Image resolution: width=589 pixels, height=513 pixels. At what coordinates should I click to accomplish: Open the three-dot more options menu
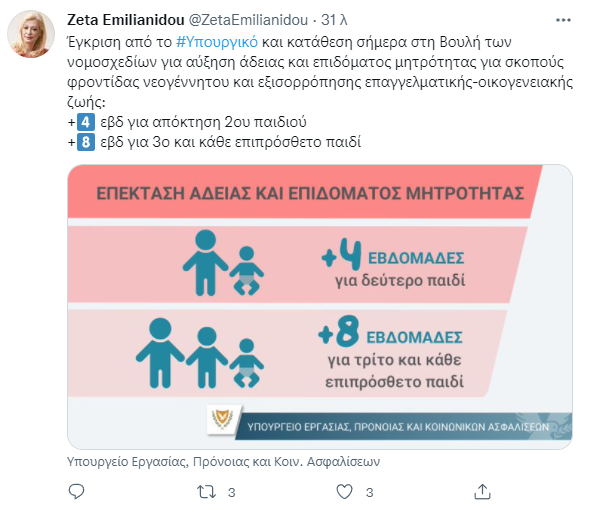pyautogui.click(x=563, y=20)
